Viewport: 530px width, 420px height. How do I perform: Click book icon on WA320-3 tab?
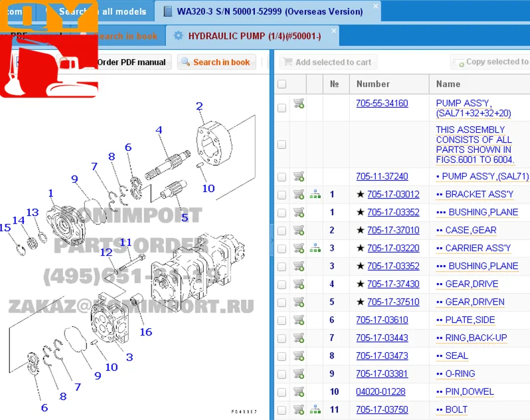coord(167,11)
